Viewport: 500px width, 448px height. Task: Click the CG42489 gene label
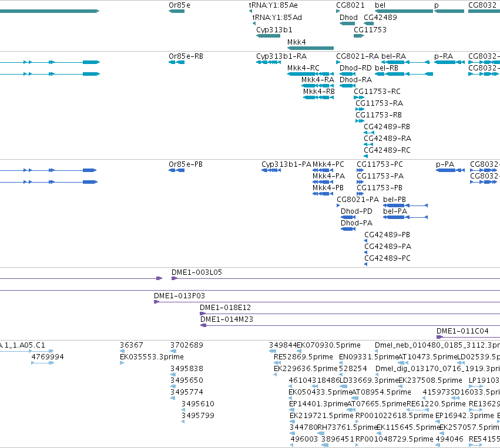[380, 17]
